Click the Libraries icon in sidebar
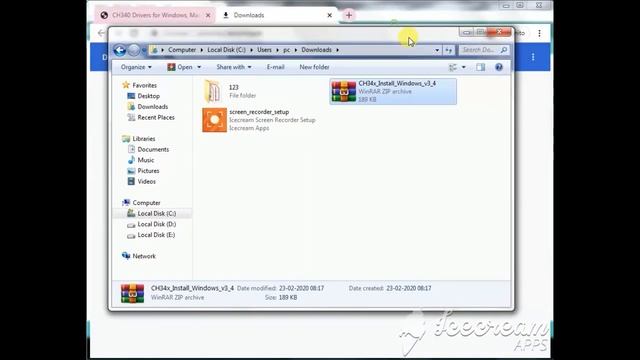Image resolution: width=640 pixels, height=360 pixels. 126,139
